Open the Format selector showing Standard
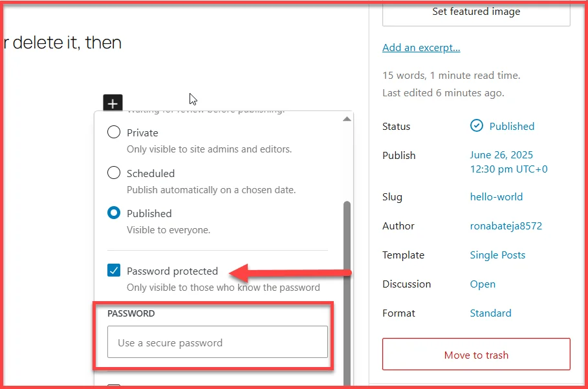 490,313
